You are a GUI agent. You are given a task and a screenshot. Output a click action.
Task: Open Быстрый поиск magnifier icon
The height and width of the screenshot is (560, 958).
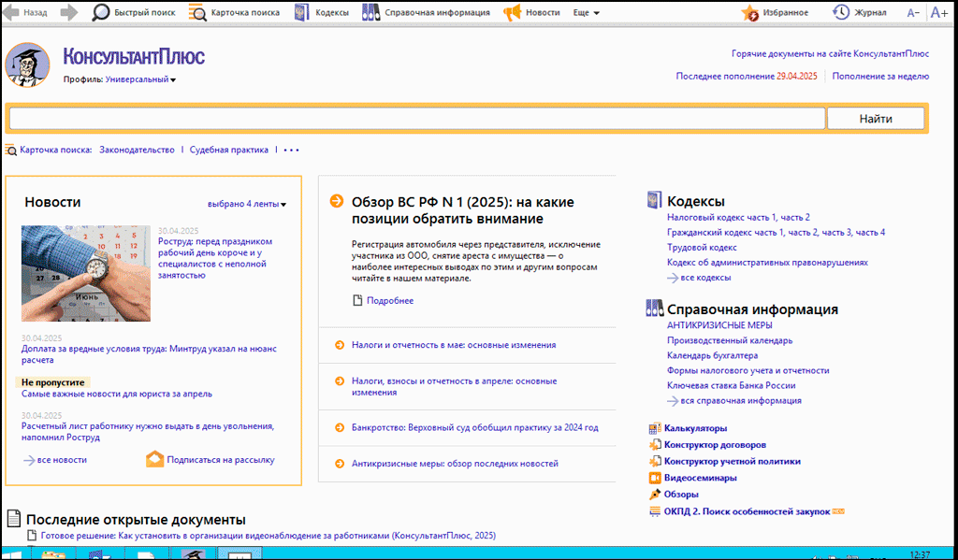tap(100, 12)
